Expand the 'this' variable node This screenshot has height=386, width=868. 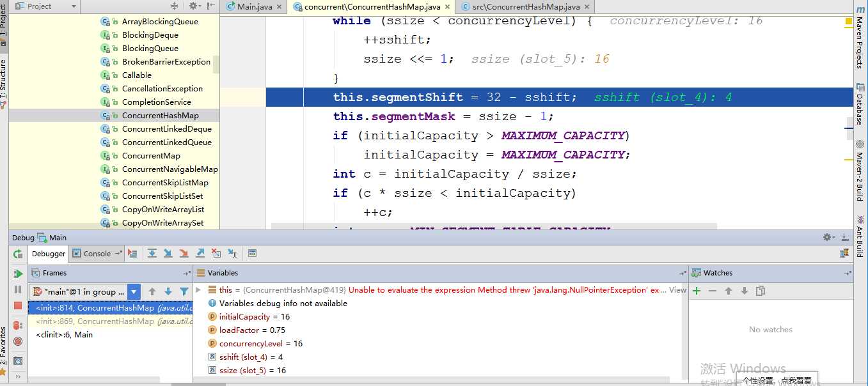(x=198, y=289)
